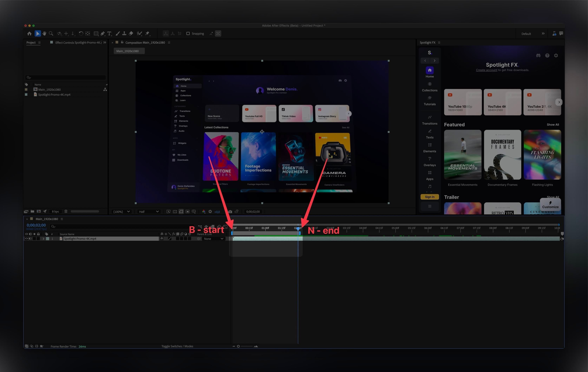Image resolution: width=588 pixels, height=372 pixels.
Task: Enable the Snapping checkbox
Action: (188, 33)
